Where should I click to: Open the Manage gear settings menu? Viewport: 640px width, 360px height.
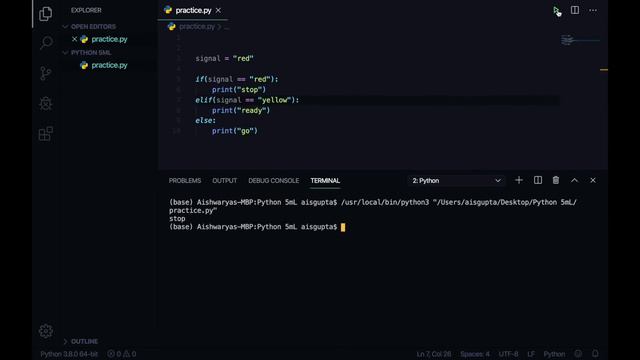click(x=46, y=331)
